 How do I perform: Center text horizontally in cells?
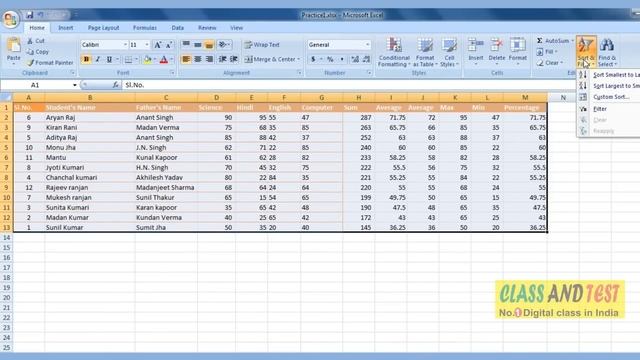click(198, 60)
